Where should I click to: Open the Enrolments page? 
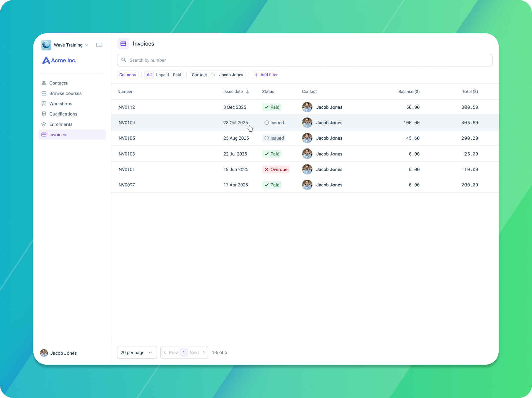(x=72, y=124)
